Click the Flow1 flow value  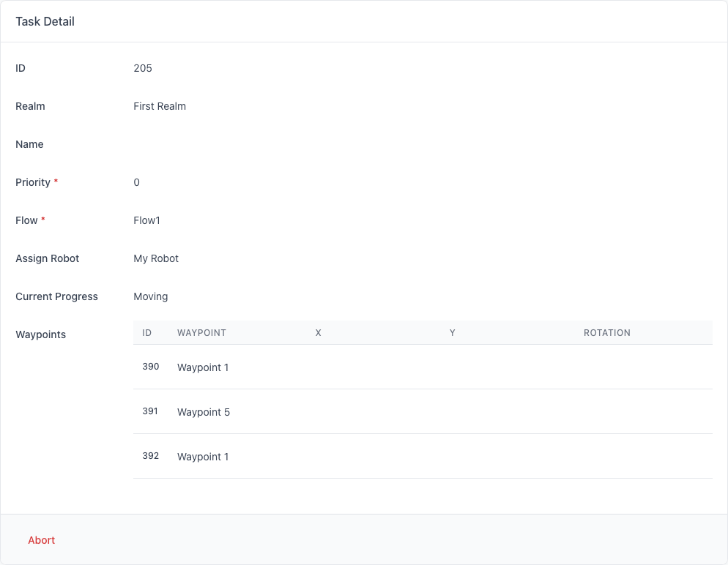[x=146, y=220]
